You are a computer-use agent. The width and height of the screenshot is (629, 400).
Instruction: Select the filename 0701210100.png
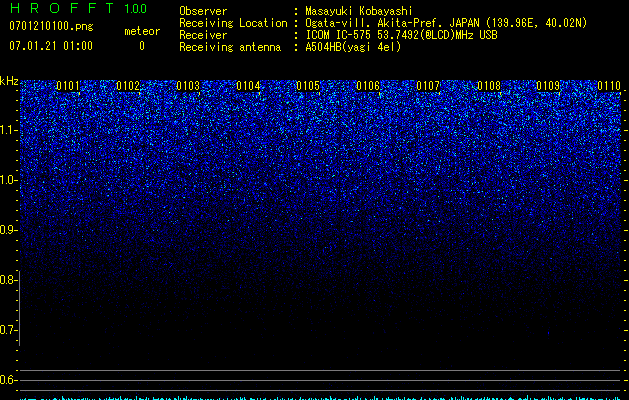tap(51, 26)
